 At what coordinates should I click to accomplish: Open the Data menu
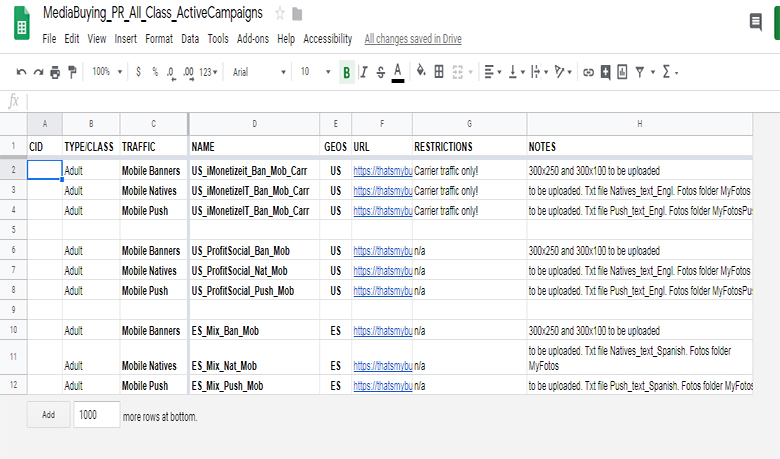pyautogui.click(x=190, y=39)
